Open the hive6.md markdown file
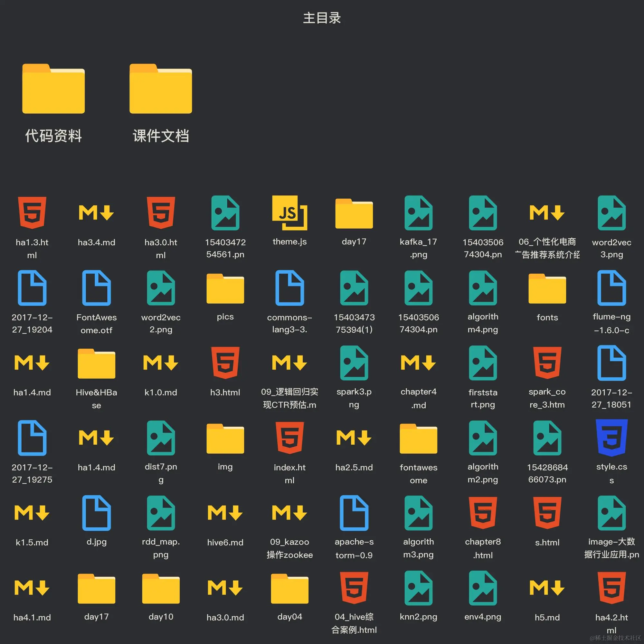 [x=225, y=513]
